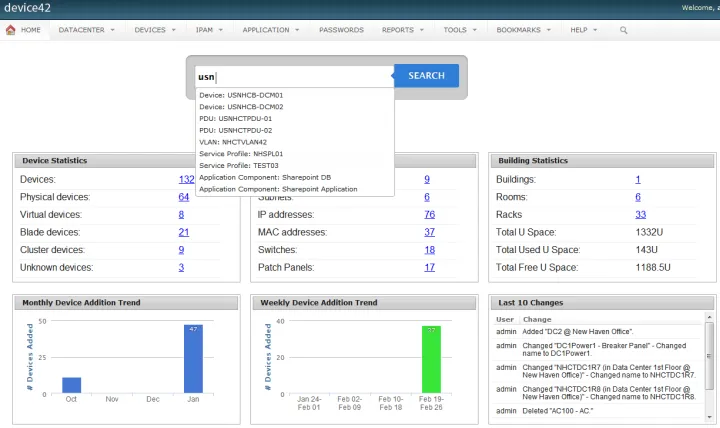Expand the Datacenter dropdown menu
Image resolution: width=720 pixels, height=428 pixels.
[86, 30]
